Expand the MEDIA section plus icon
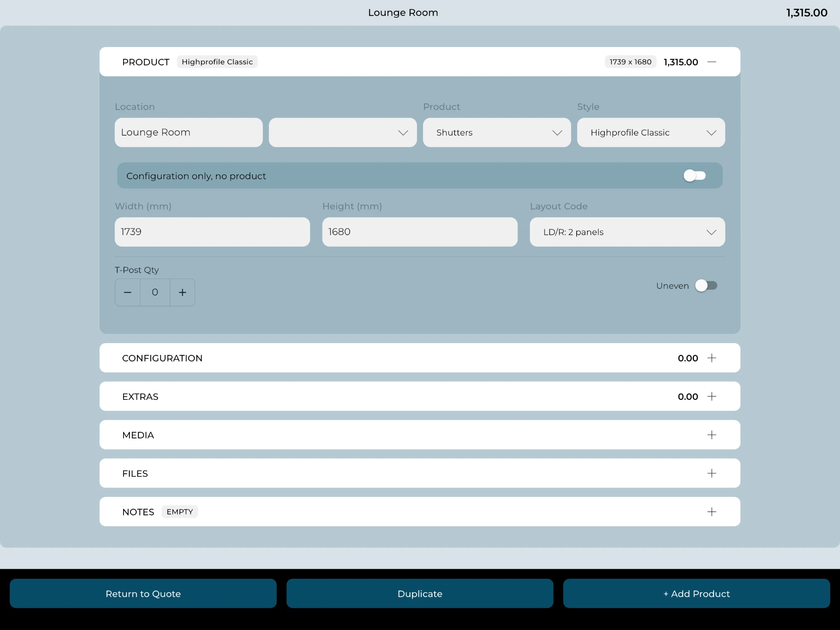Screen dimensions: 840x630 coord(711,435)
